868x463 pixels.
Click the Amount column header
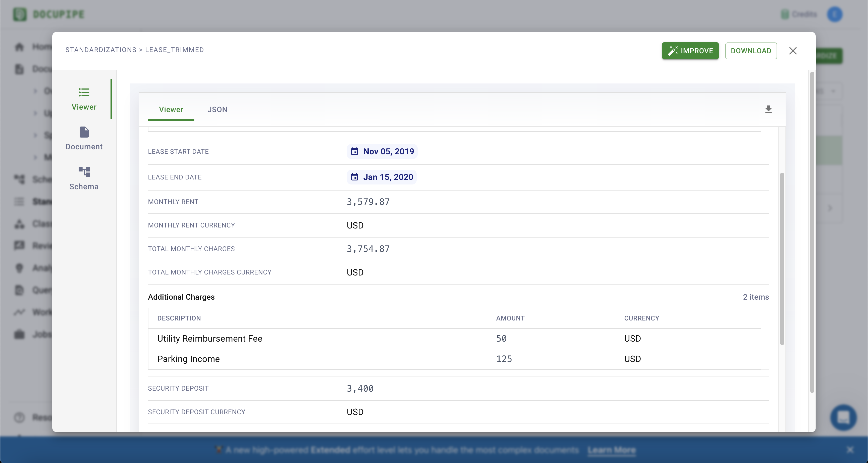tap(510, 318)
